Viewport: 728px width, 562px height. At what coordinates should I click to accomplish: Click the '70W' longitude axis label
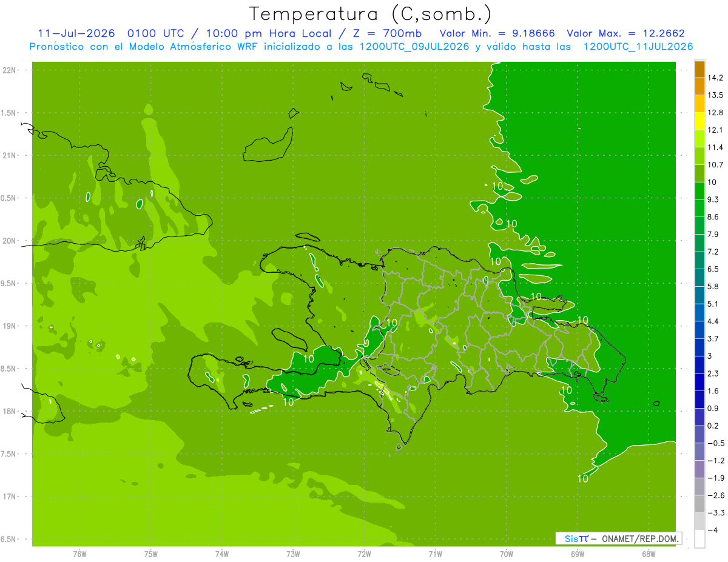pyautogui.click(x=506, y=554)
